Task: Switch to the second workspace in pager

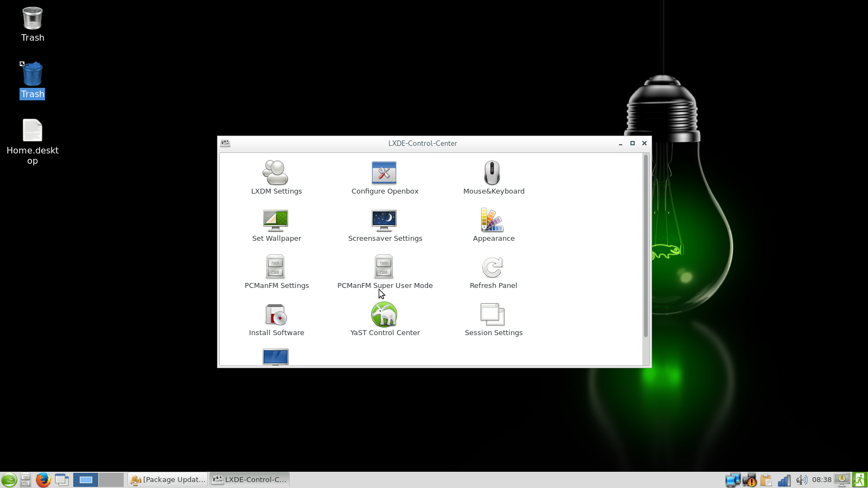Action: tap(111, 480)
